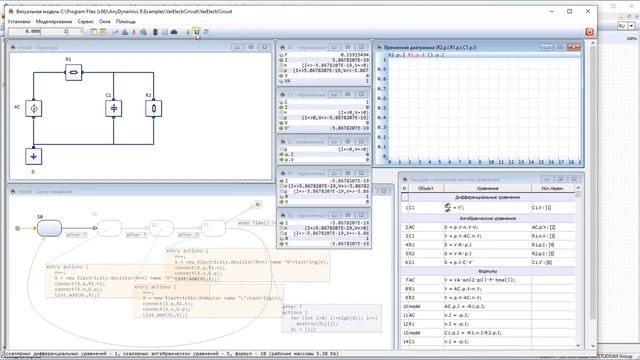Select variable F row in AC variables window
The height and width of the screenshot is (360, 640).
tap(324, 54)
